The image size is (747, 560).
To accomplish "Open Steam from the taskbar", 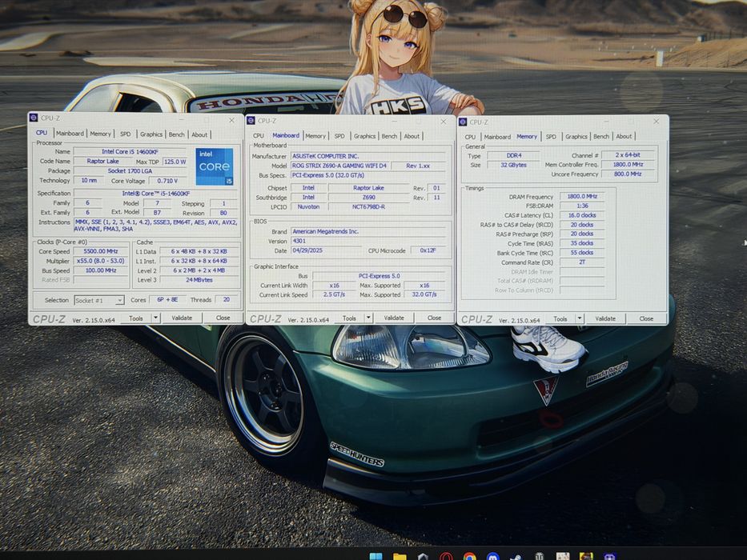I will tap(516, 556).
